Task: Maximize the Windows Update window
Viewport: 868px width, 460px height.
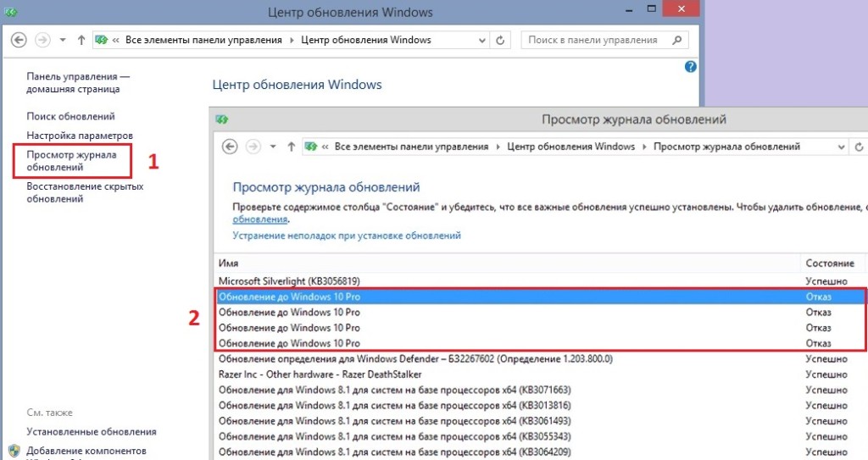Action: click(652, 8)
